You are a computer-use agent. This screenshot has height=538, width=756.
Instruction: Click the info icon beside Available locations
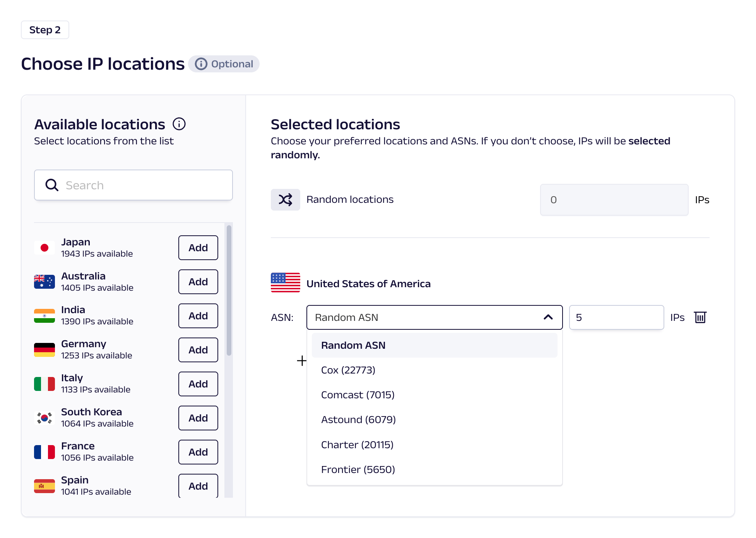(179, 124)
